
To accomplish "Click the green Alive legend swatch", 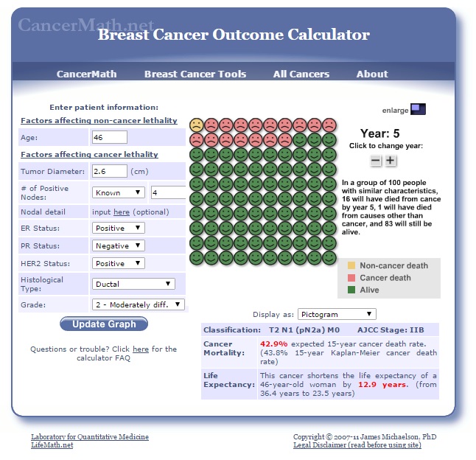I will pos(351,290).
